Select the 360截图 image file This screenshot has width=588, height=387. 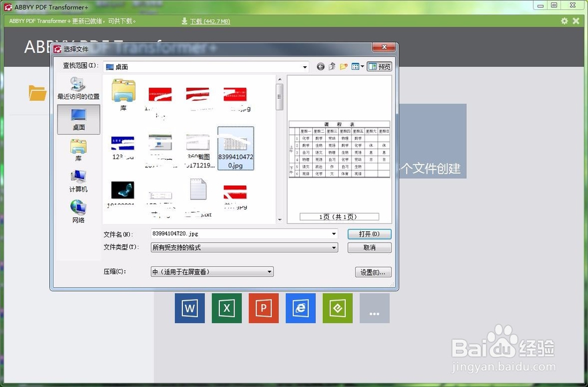tap(198, 151)
